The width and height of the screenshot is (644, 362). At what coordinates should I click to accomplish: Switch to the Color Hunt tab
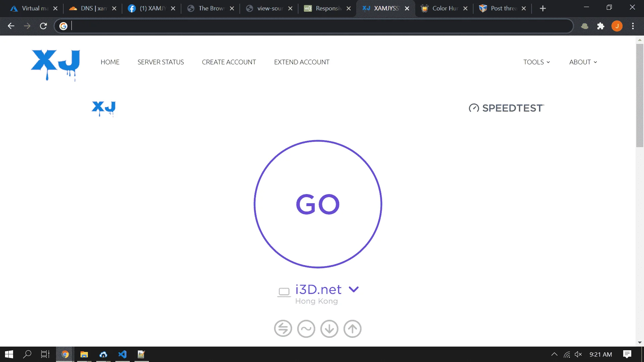(x=444, y=8)
